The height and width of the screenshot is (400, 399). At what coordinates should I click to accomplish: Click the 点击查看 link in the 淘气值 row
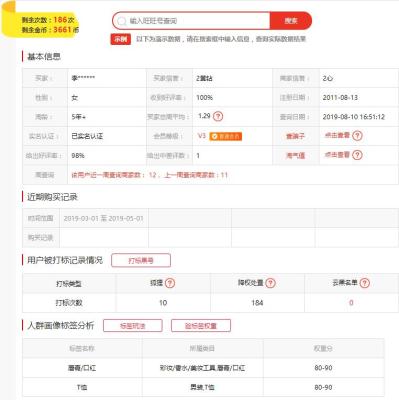(x=337, y=155)
